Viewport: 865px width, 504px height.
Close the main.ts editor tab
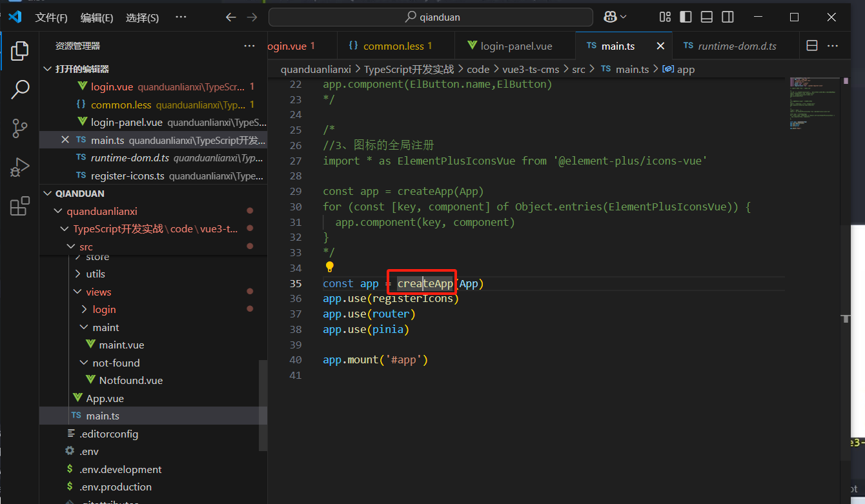coord(660,46)
